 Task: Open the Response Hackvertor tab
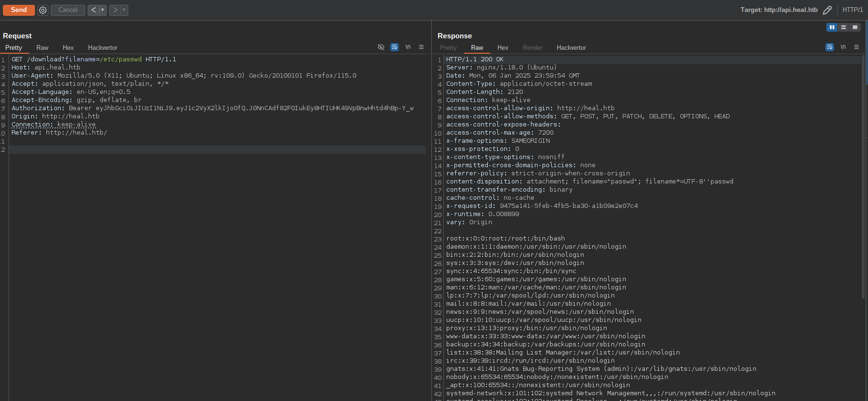click(x=571, y=48)
